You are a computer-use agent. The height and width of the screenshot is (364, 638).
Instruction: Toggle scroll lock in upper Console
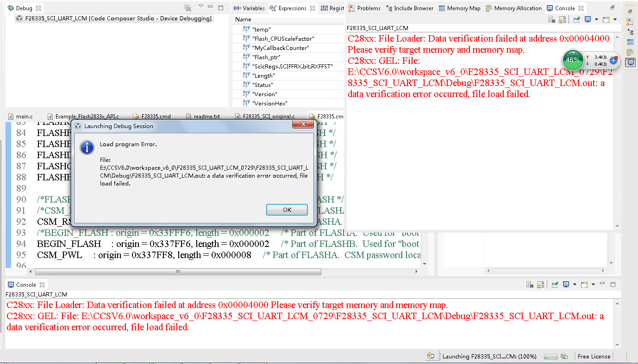point(562,19)
